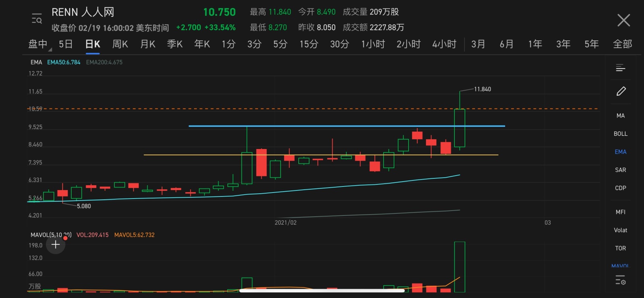Tap the latest green candlestick body
Viewport: 644px width, 298px height.
tap(460, 128)
